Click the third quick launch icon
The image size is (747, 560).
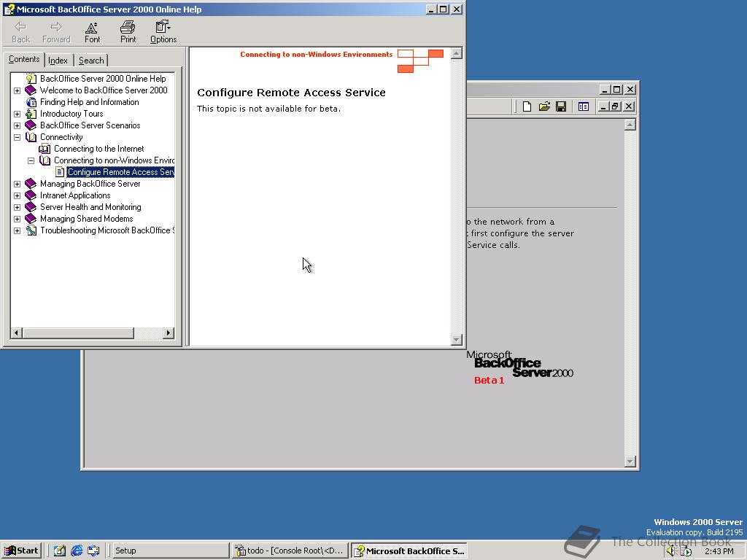(x=93, y=551)
